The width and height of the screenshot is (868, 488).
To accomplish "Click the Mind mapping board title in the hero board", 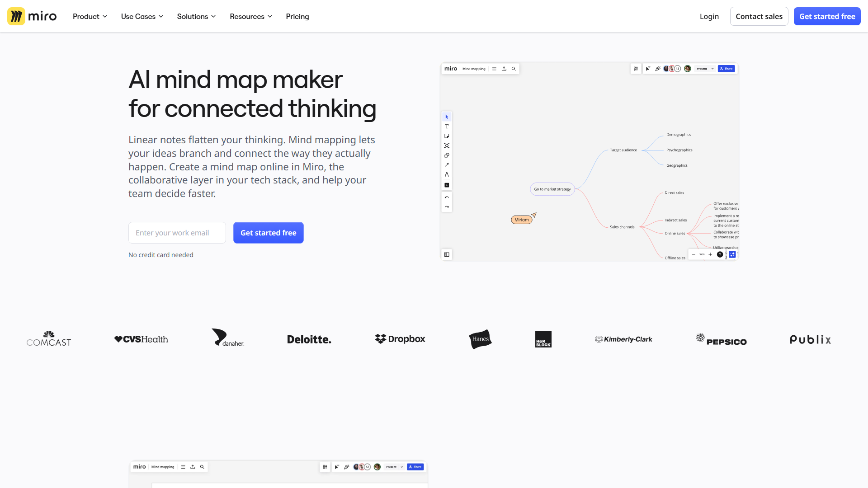I will [474, 69].
